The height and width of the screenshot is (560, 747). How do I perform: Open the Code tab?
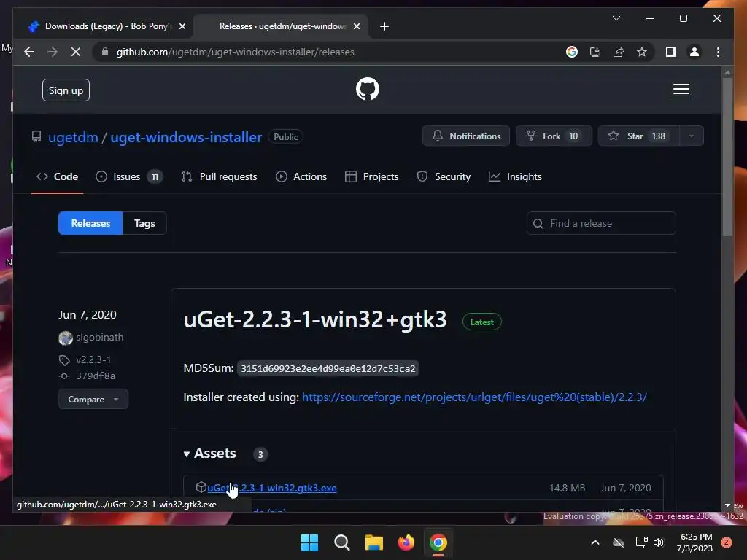click(57, 176)
